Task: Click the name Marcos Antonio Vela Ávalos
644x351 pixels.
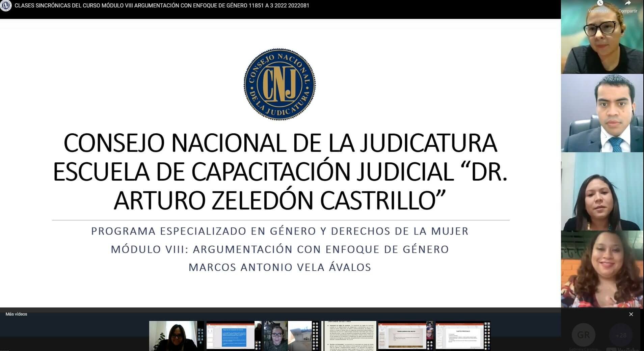Action: coord(280,267)
